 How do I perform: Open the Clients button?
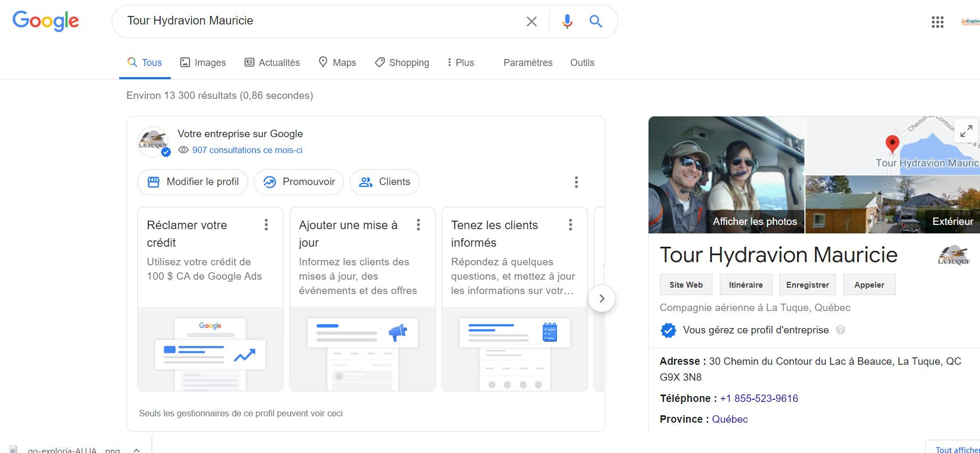tap(385, 182)
